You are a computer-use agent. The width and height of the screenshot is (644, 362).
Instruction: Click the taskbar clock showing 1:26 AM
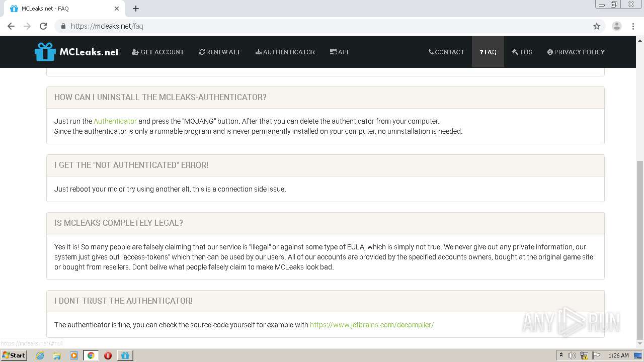[618, 355]
